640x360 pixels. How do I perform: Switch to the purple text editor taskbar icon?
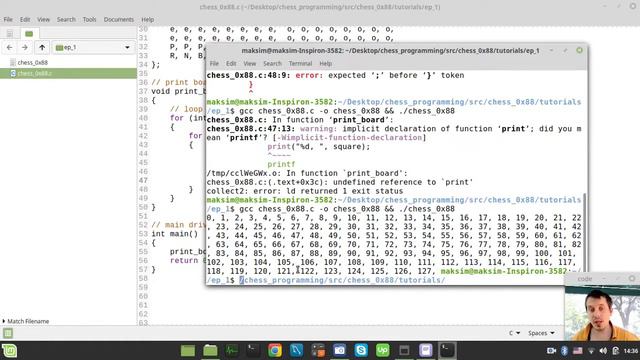(426, 351)
